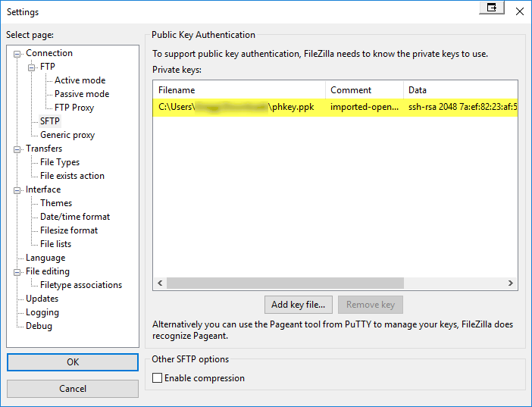
Task: Close the Settings dialog window
Action: pyautogui.click(x=519, y=11)
